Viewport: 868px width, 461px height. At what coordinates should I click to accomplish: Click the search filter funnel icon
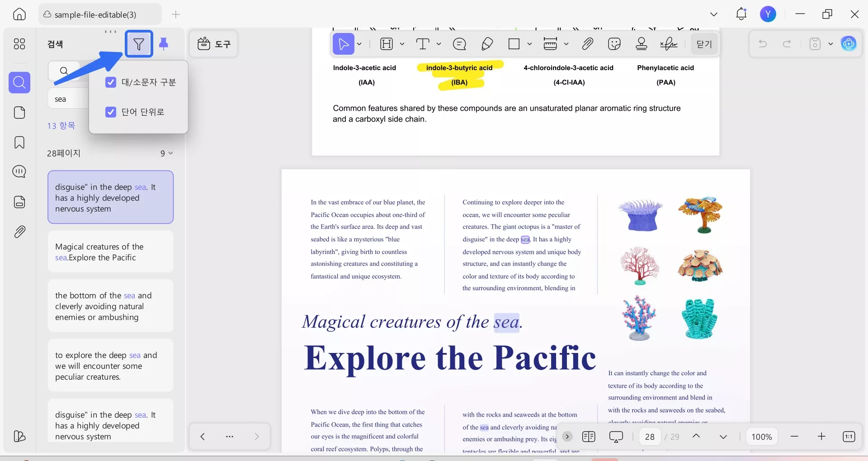139,44
